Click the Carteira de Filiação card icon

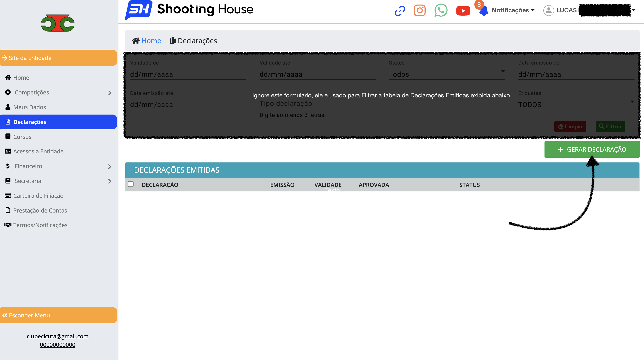tap(8, 195)
